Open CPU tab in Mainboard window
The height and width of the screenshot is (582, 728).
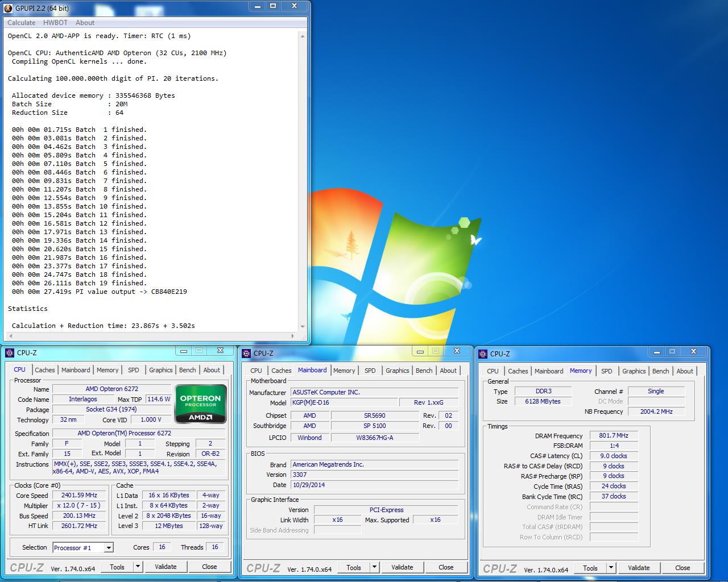[257, 371]
